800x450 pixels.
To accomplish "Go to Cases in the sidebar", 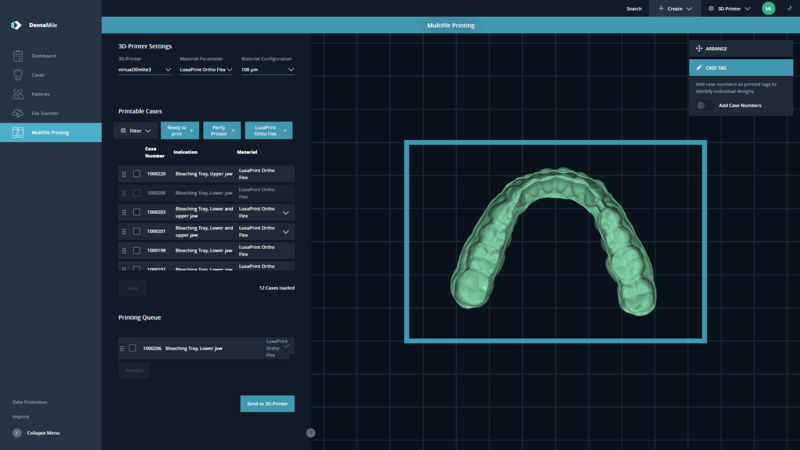I will point(38,75).
